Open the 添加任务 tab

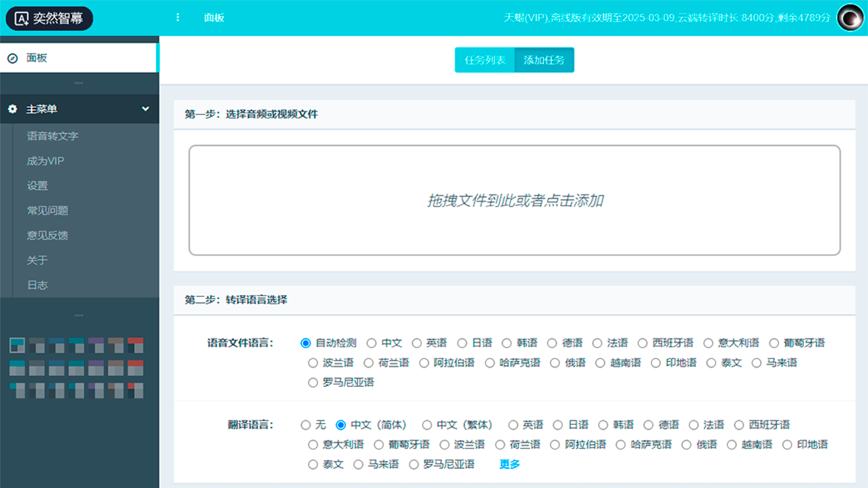544,60
